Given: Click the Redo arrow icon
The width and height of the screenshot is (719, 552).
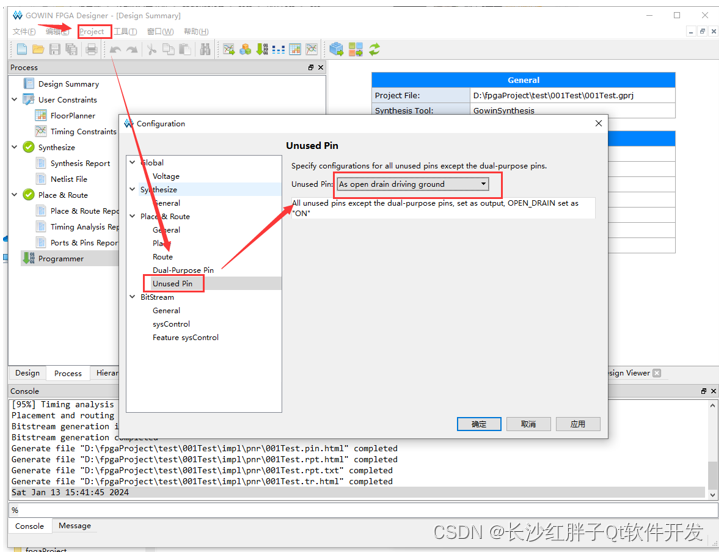Looking at the screenshot, I should pos(132,50).
